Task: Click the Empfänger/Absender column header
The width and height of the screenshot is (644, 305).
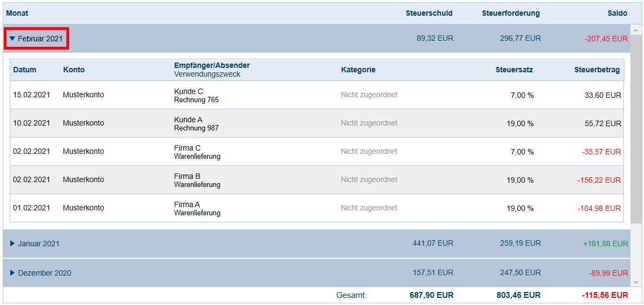Action: click(x=212, y=65)
